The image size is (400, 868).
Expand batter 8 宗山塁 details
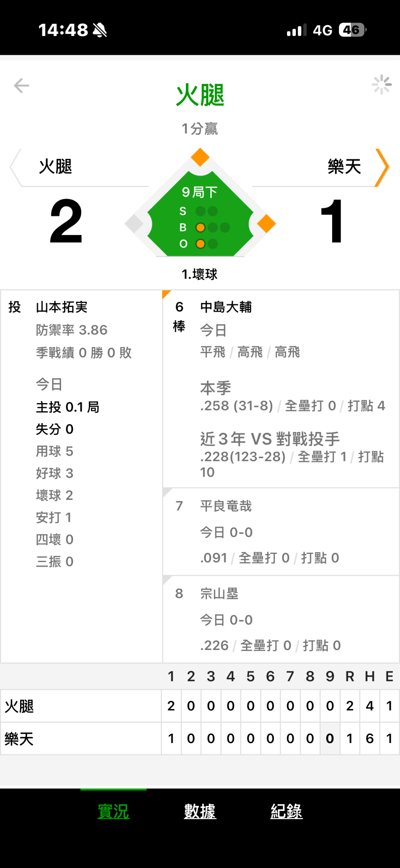coord(281,619)
